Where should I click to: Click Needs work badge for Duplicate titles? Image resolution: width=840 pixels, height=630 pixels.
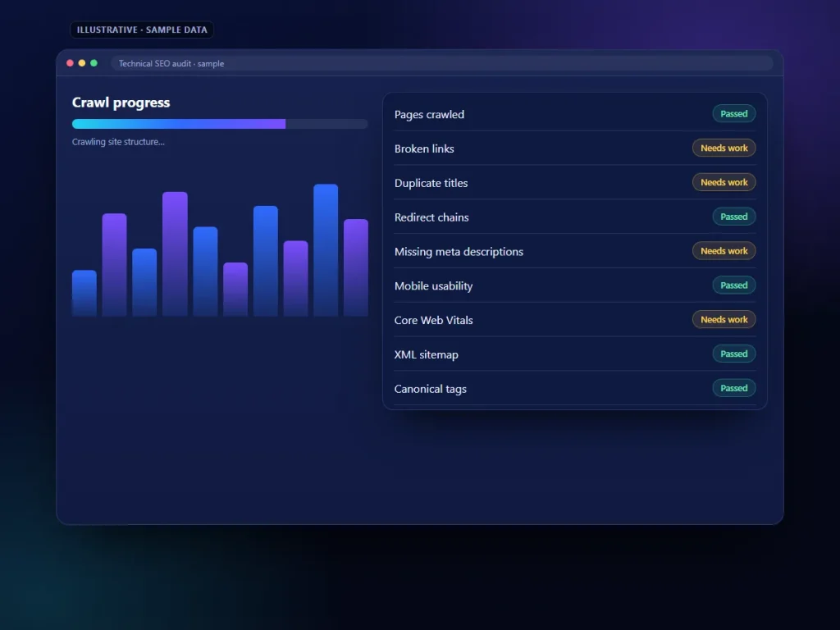(x=724, y=182)
